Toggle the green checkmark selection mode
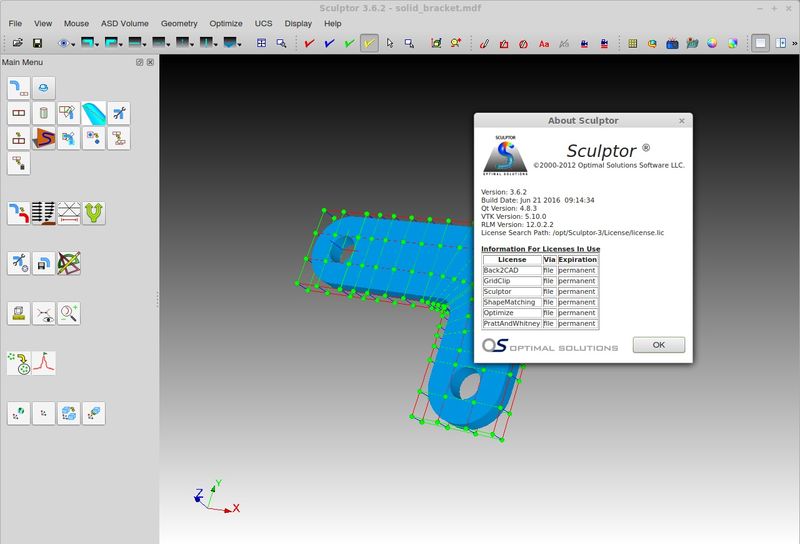The width and height of the screenshot is (800, 544). click(x=349, y=43)
